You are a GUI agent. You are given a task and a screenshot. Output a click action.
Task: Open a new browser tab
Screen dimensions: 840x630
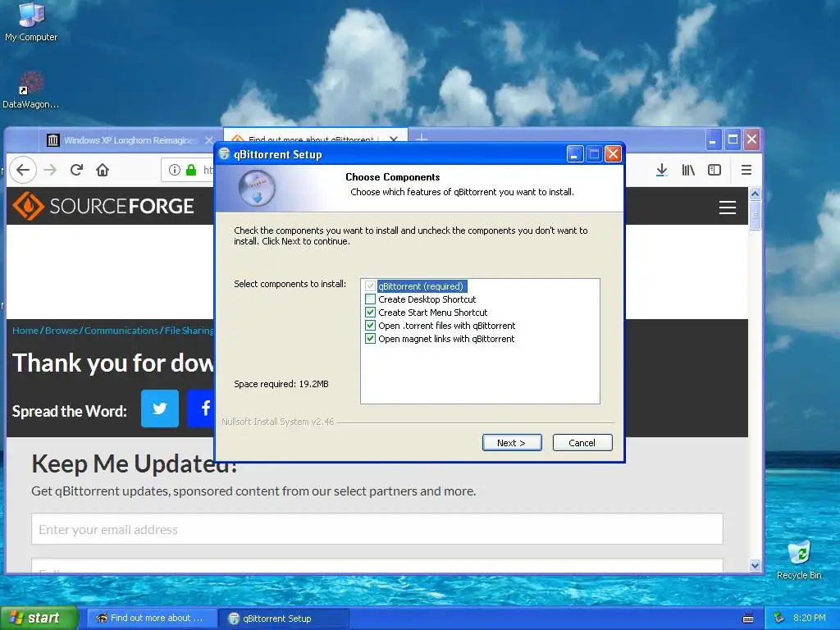422,139
